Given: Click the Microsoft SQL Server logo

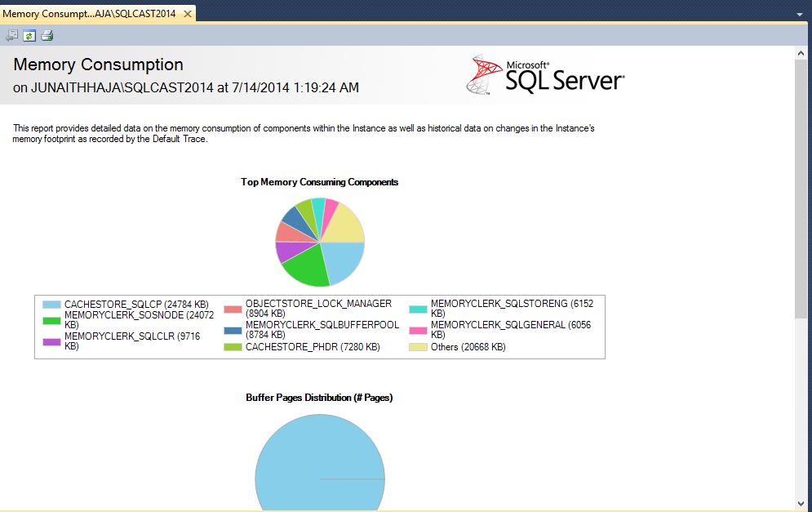Looking at the screenshot, I should [545, 75].
